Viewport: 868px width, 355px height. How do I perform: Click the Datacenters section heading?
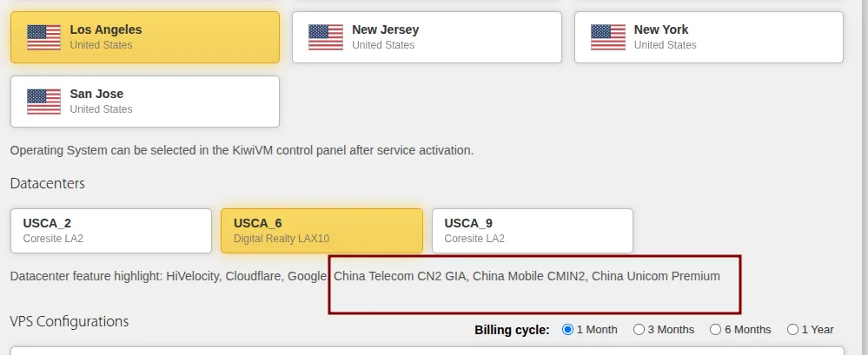(48, 183)
